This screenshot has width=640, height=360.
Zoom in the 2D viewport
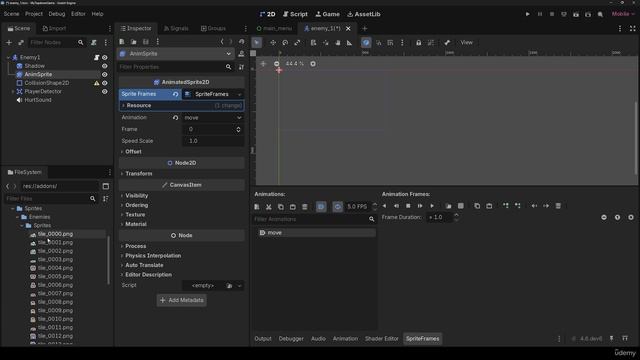coord(313,64)
